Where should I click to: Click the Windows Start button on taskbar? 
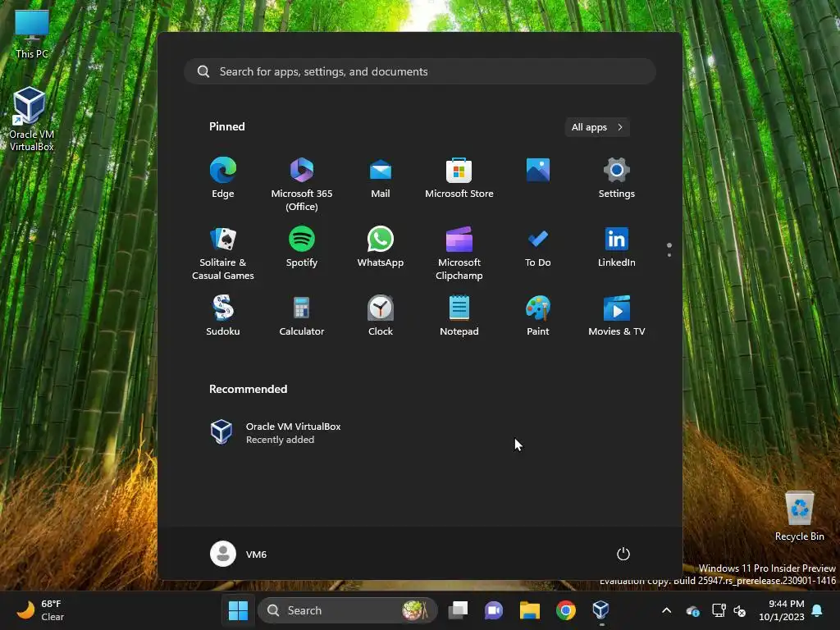(x=238, y=610)
